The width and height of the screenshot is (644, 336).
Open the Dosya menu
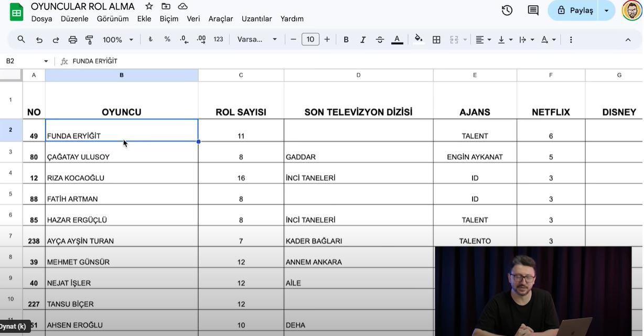click(x=41, y=19)
